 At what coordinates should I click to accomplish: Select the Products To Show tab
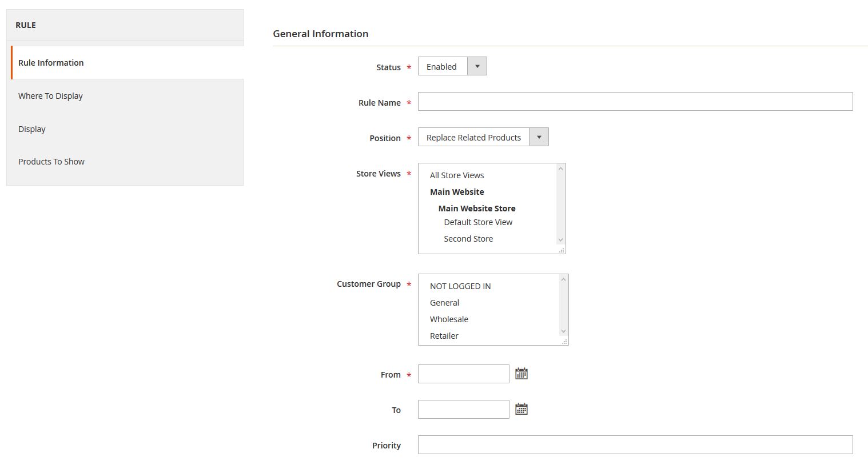(51, 162)
